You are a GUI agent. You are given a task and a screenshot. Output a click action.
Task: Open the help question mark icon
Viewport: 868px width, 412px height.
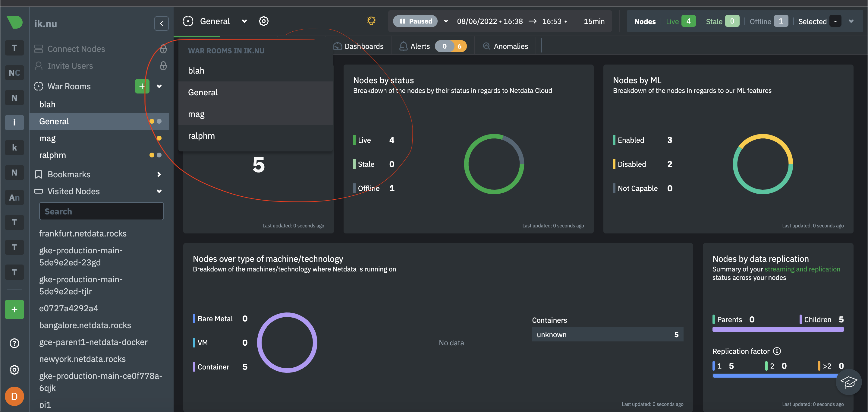click(14, 343)
